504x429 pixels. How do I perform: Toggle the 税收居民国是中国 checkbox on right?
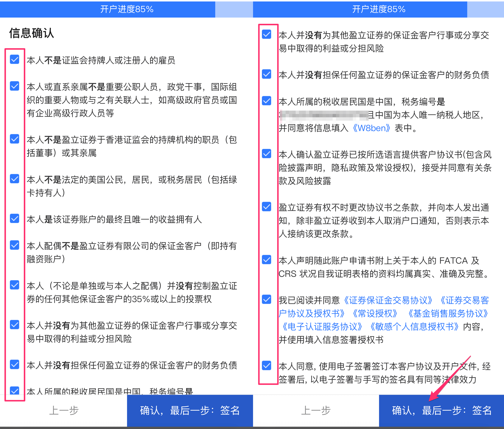[267, 100]
